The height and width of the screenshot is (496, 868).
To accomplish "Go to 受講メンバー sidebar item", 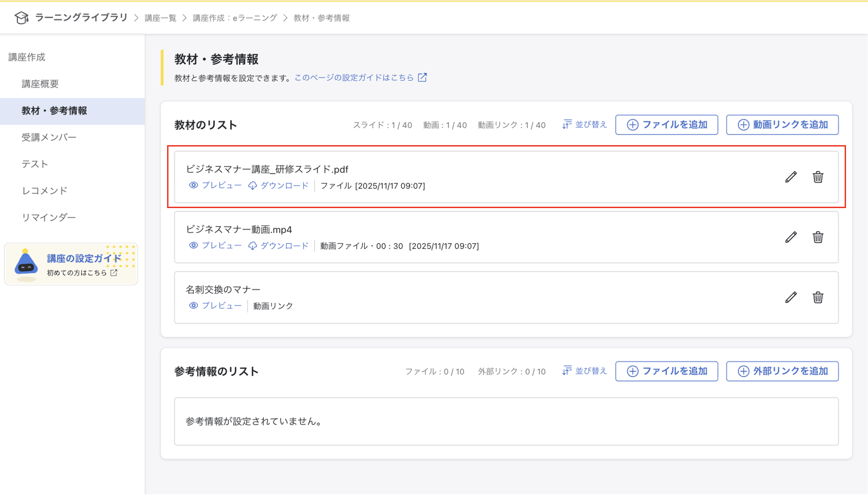I will click(x=49, y=137).
